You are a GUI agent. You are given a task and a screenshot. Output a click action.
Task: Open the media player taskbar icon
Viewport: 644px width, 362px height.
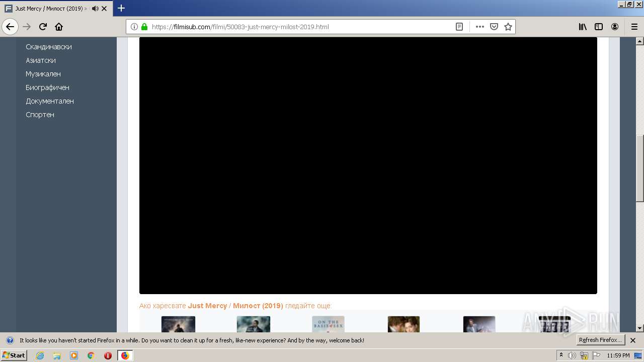[x=74, y=355]
